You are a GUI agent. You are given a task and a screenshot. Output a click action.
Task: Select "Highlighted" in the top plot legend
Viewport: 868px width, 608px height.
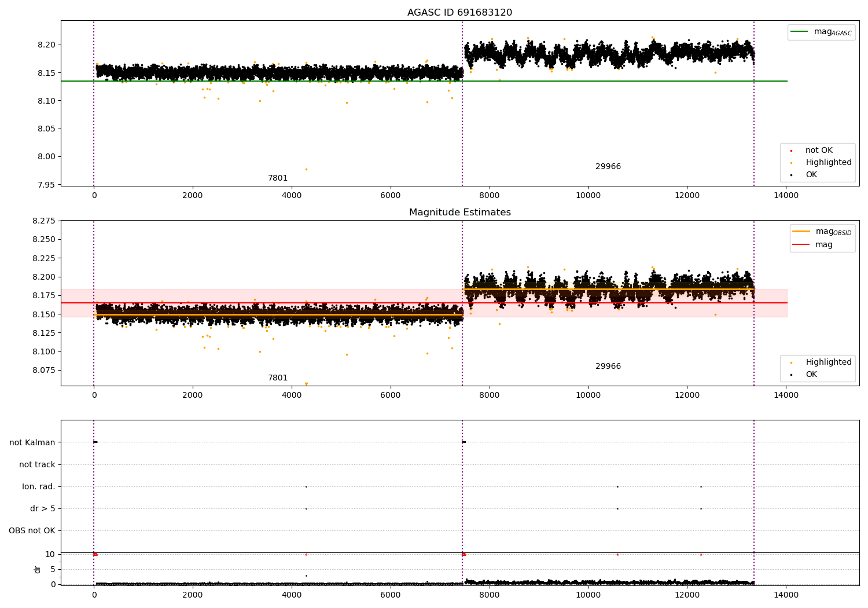pyautogui.click(x=829, y=163)
